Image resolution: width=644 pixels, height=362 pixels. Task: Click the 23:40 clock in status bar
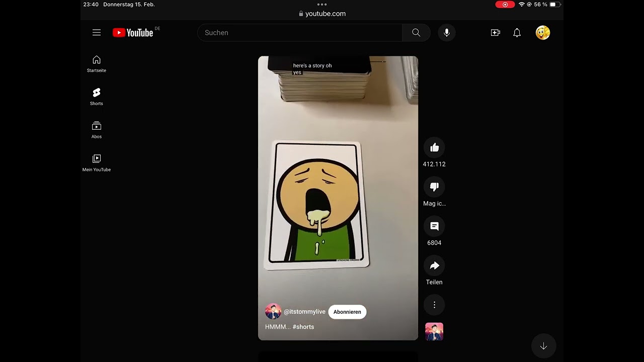coord(91,5)
